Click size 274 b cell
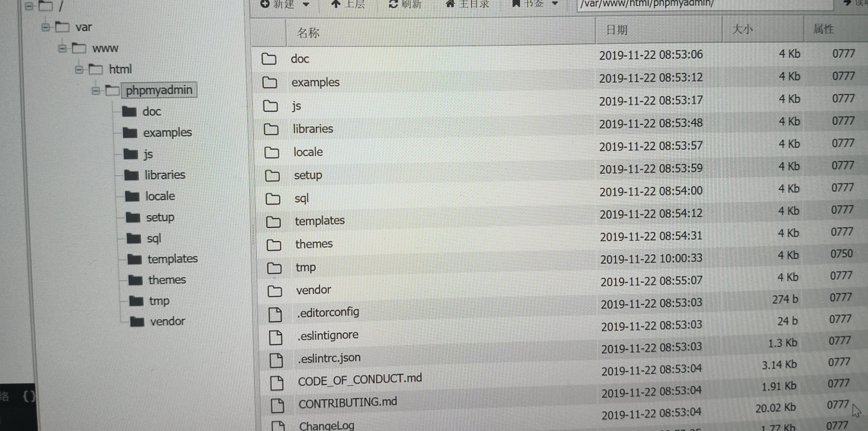The height and width of the screenshot is (431, 868). [x=785, y=299]
